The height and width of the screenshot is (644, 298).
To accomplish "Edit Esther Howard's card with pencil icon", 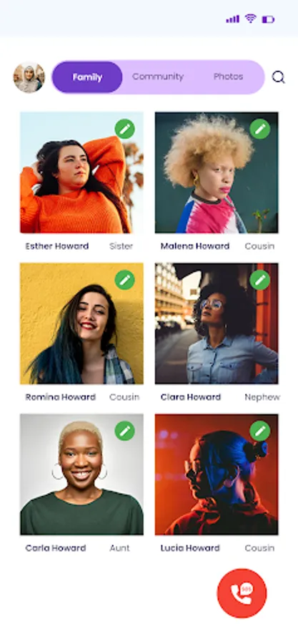I will tap(124, 129).
